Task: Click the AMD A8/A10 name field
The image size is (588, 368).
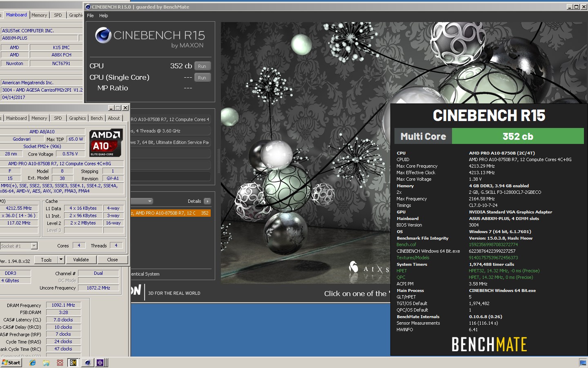Action: click(42, 132)
